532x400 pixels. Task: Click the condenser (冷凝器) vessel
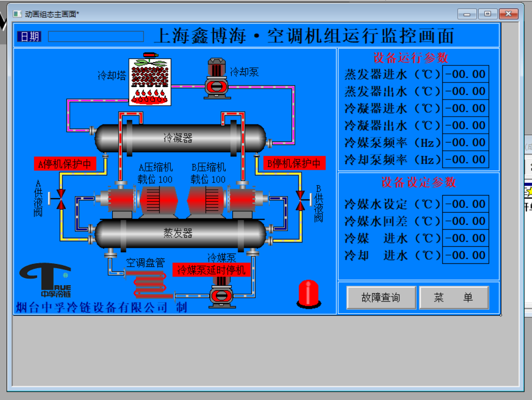click(x=180, y=139)
